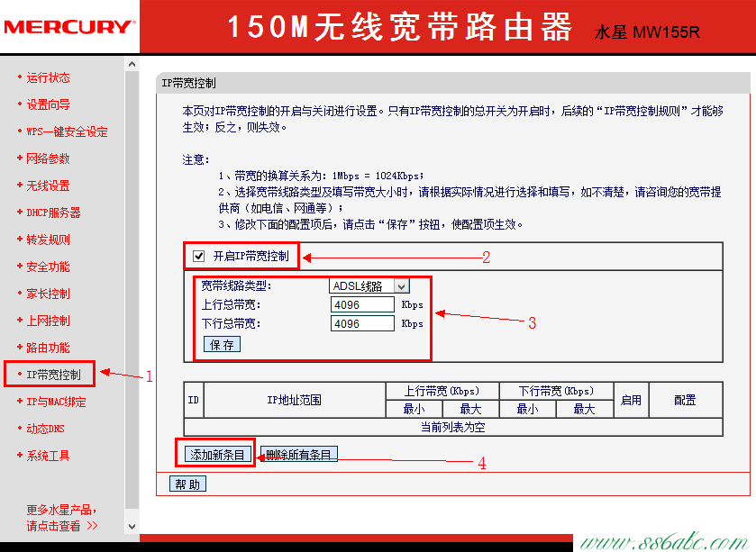Viewport: 756px width, 552px height.
Task: Expand 上网控制 menu
Action: 48,321
